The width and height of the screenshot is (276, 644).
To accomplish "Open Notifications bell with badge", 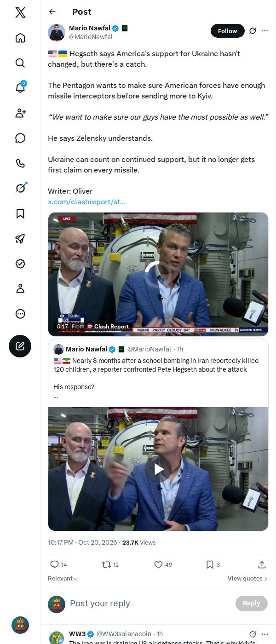I will (x=20, y=87).
